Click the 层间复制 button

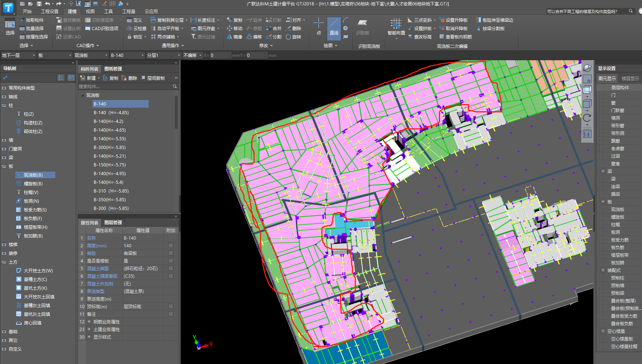(152, 78)
